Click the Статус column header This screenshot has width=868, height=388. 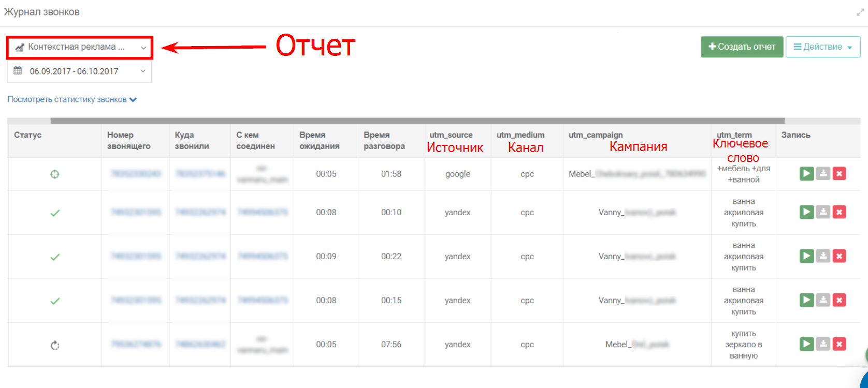pyautogui.click(x=28, y=135)
